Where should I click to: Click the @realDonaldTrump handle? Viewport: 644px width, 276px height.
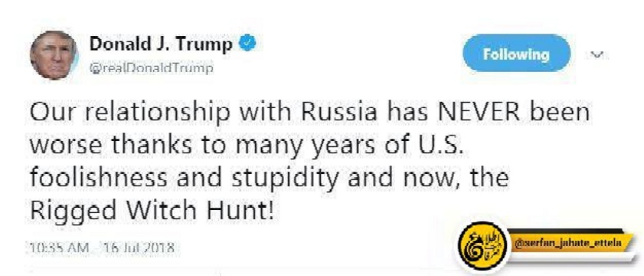[x=152, y=68]
